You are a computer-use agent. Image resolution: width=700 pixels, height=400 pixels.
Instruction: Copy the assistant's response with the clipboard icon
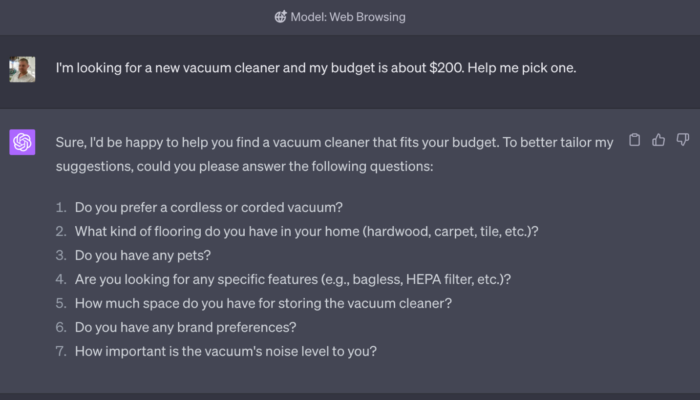pos(634,140)
